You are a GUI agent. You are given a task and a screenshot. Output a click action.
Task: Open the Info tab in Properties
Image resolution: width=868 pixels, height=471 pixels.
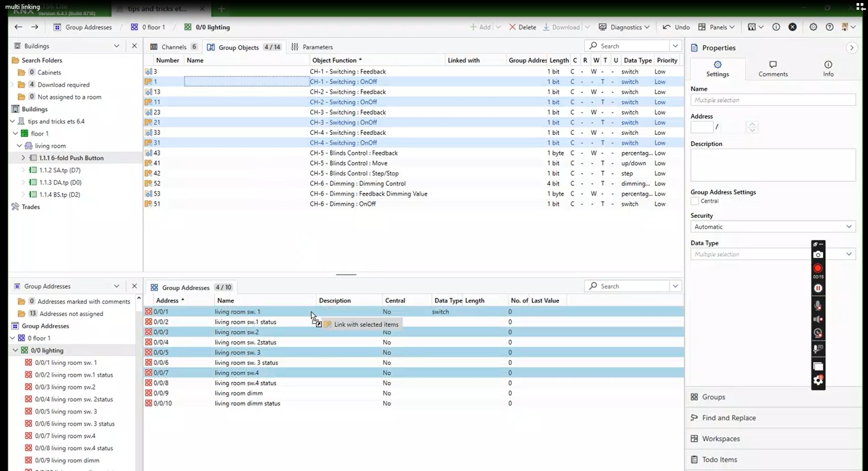pyautogui.click(x=828, y=68)
